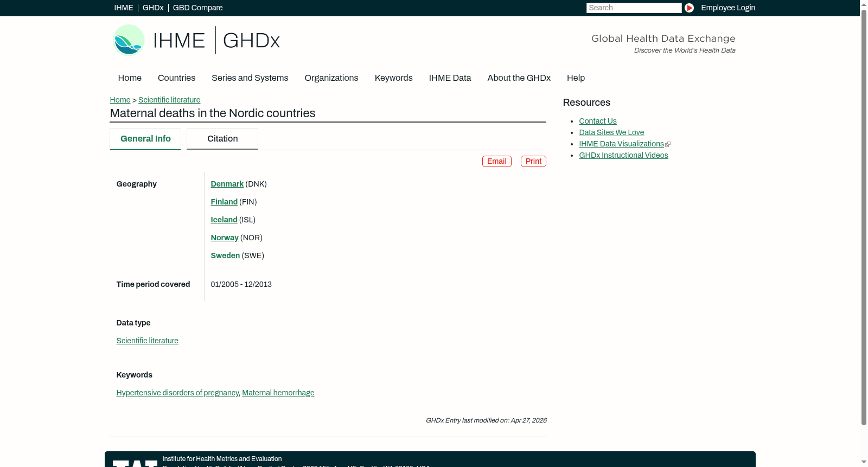Viewport: 868px width, 467px height.
Task: Open the Iceland geography link
Action: click(x=224, y=220)
